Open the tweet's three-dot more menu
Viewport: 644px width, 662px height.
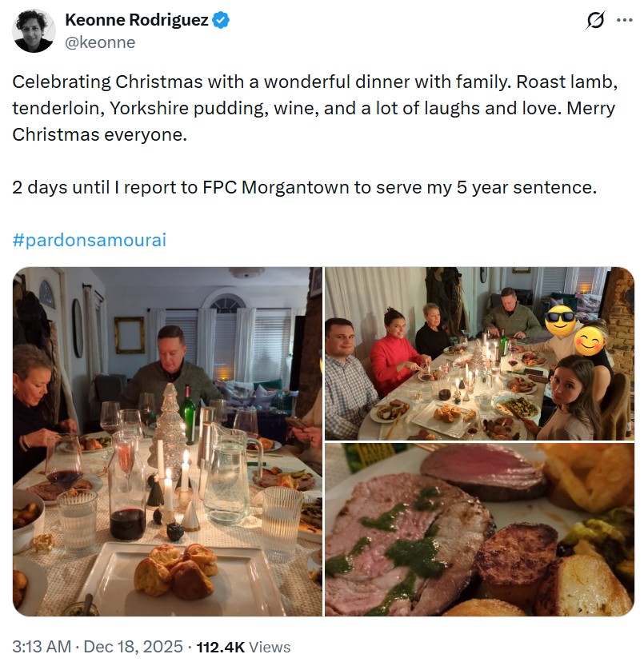coord(624,21)
